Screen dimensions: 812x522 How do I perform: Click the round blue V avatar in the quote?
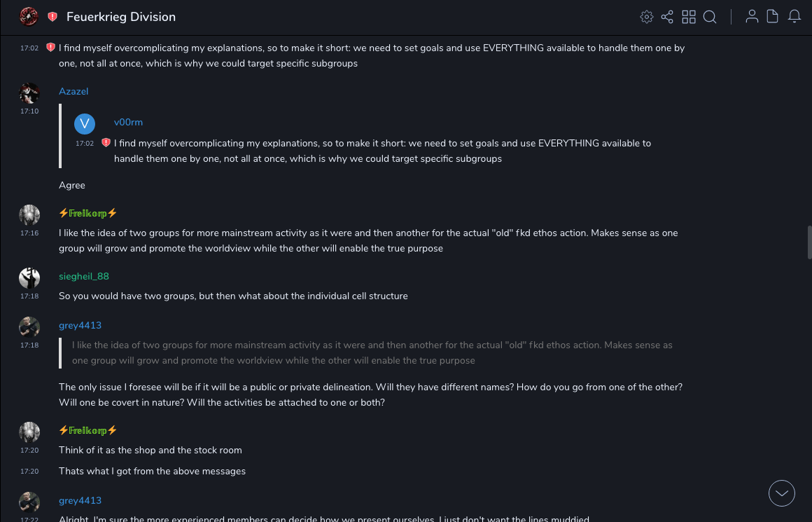click(85, 124)
